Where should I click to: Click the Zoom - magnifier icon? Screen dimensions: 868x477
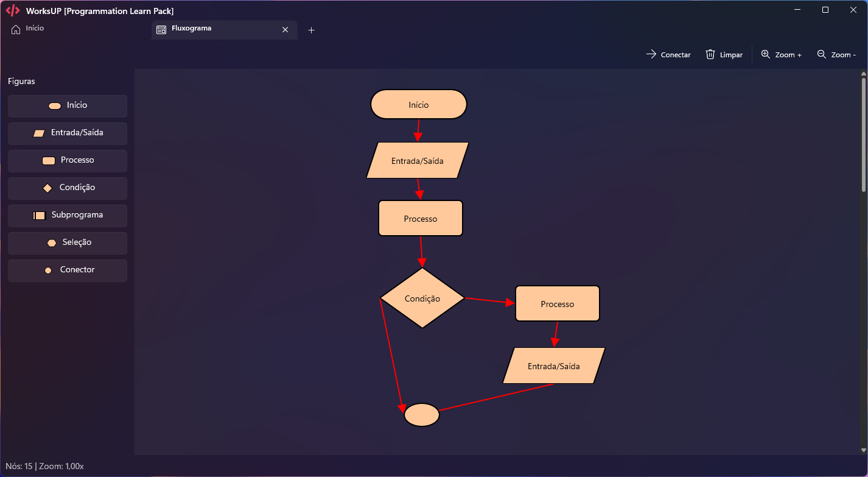click(x=821, y=54)
